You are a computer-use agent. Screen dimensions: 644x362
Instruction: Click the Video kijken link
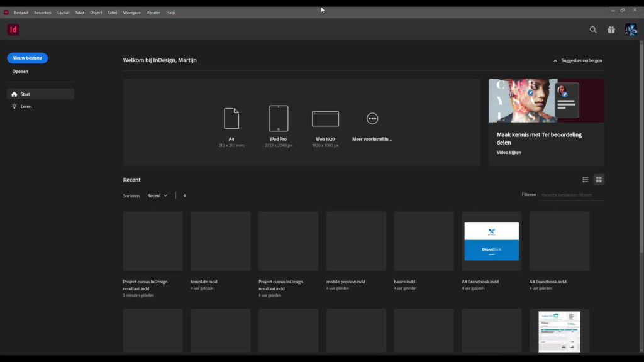click(x=509, y=152)
